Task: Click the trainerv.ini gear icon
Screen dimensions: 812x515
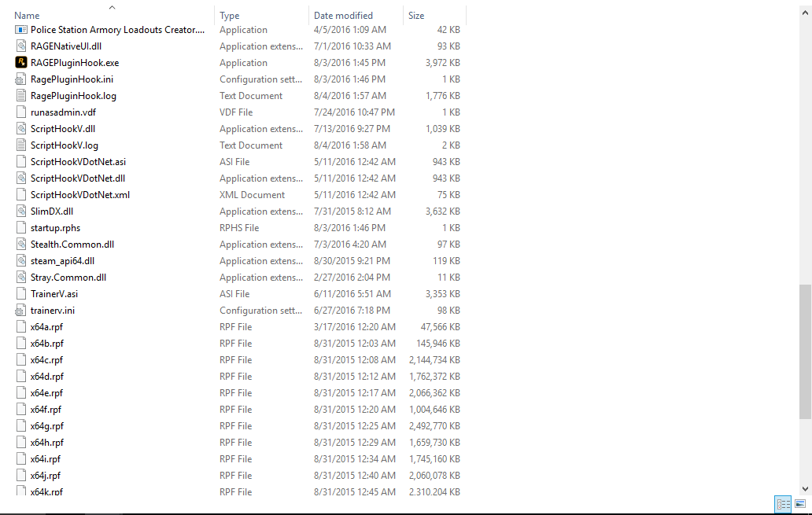Action: tap(20, 311)
